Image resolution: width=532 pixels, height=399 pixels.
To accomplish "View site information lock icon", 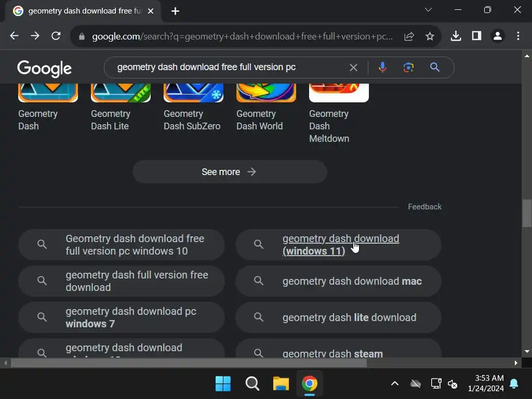I will [x=82, y=36].
